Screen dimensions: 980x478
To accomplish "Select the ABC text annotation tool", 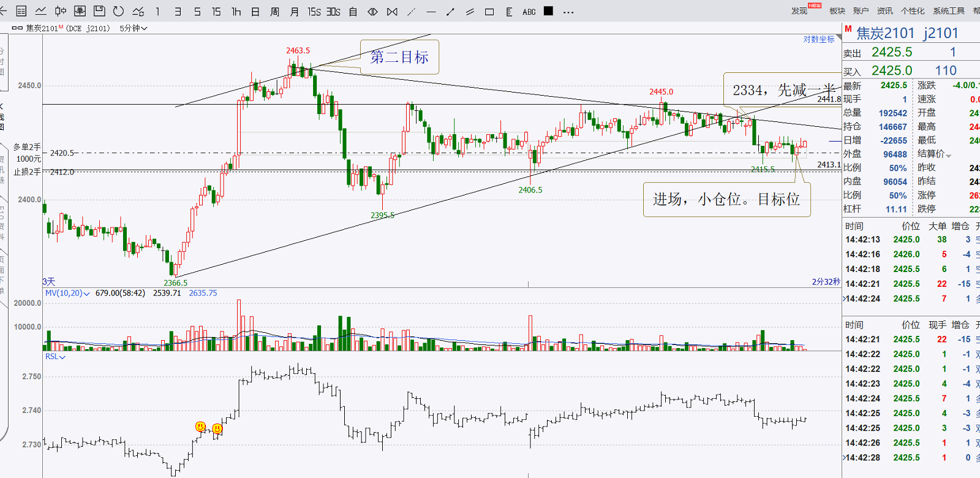I will (529, 12).
